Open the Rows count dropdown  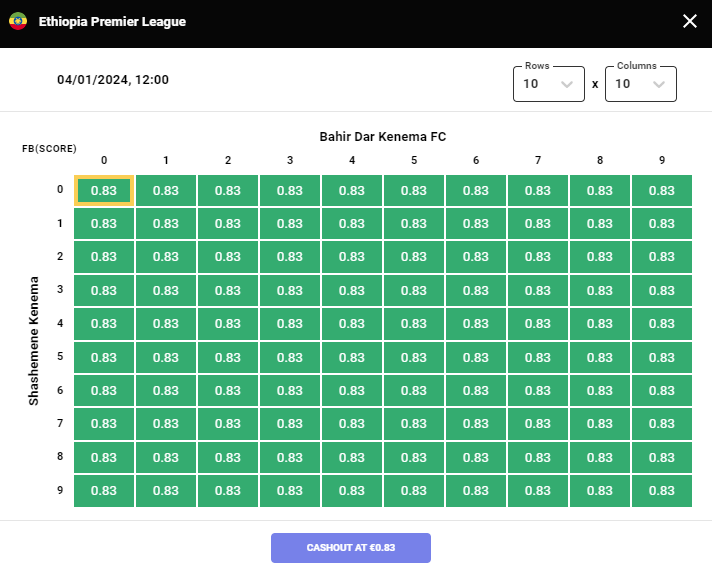[548, 84]
